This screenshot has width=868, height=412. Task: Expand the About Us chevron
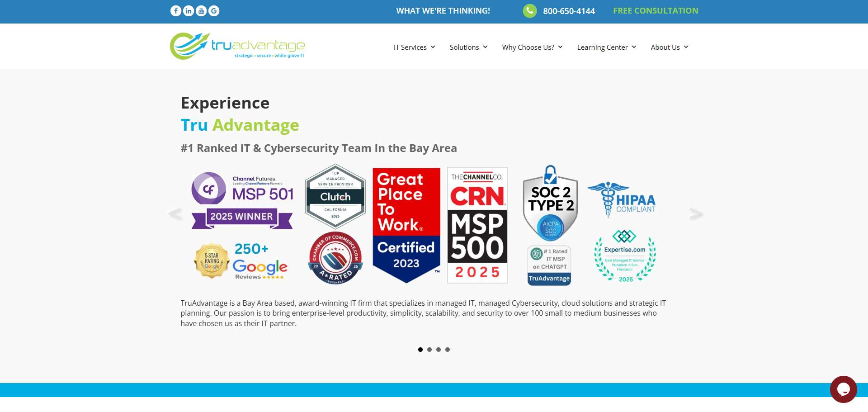tap(686, 47)
